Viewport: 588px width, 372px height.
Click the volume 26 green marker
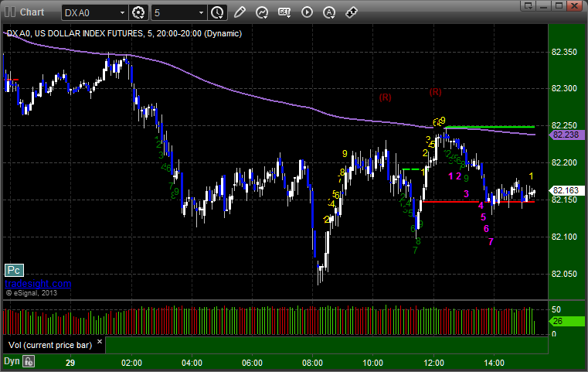click(x=566, y=321)
